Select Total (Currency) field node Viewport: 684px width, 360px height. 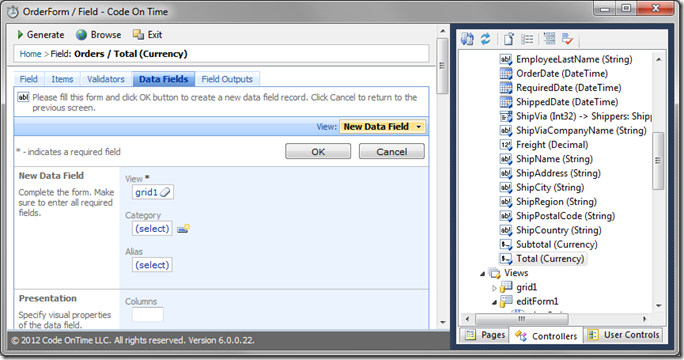pyautogui.click(x=550, y=259)
